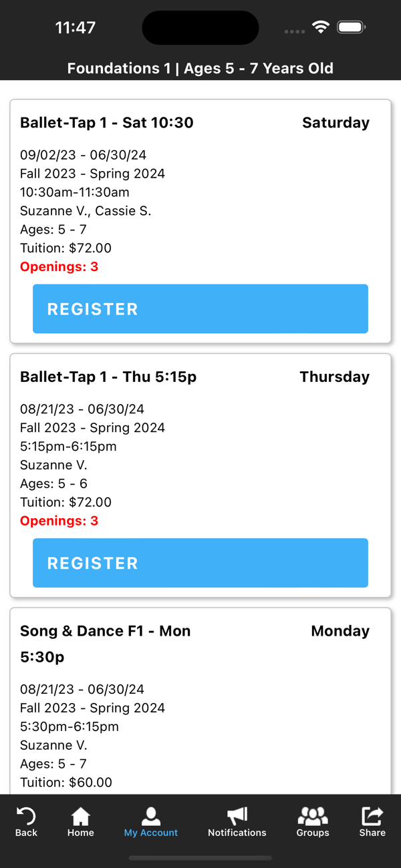The width and height of the screenshot is (401, 868).
Task: Tap the Saturday day label
Action: [x=336, y=123]
